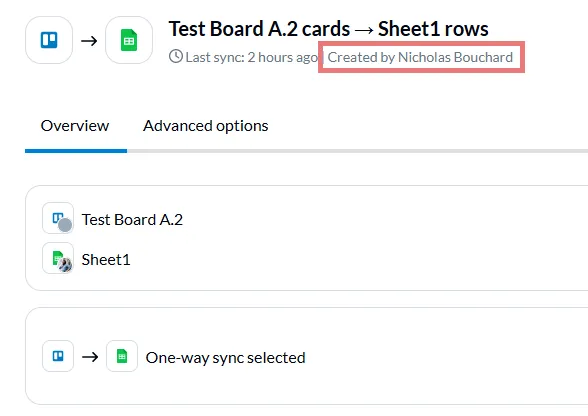
Task: Click the user avatar badge on Sheet1 icon
Action: pyautogui.click(x=65, y=265)
